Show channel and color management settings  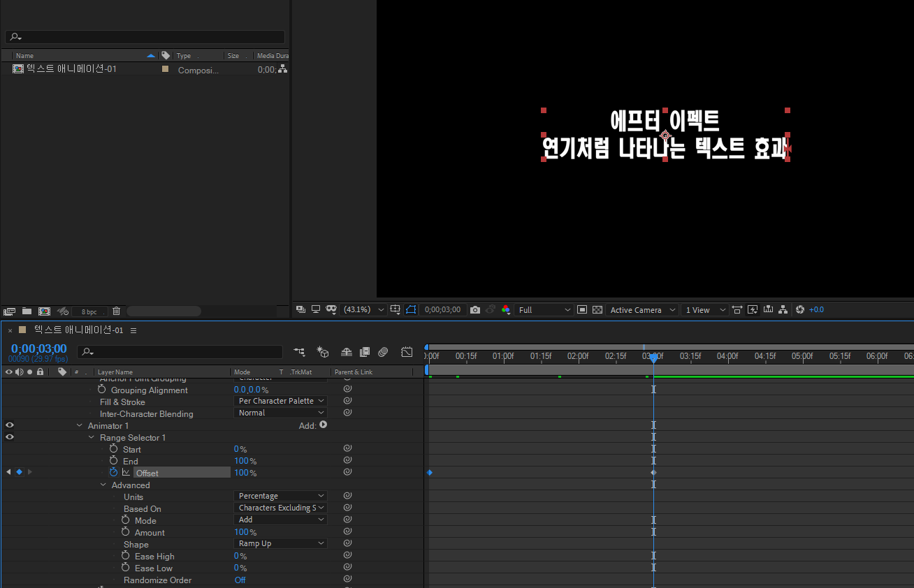click(505, 309)
